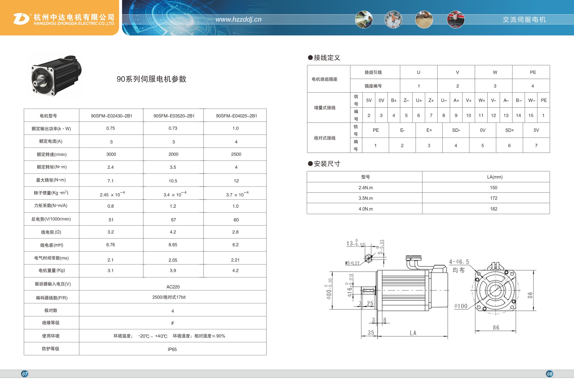Click absolute signal cell SD-
This screenshot has height=392, width=574.
click(x=456, y=130)
